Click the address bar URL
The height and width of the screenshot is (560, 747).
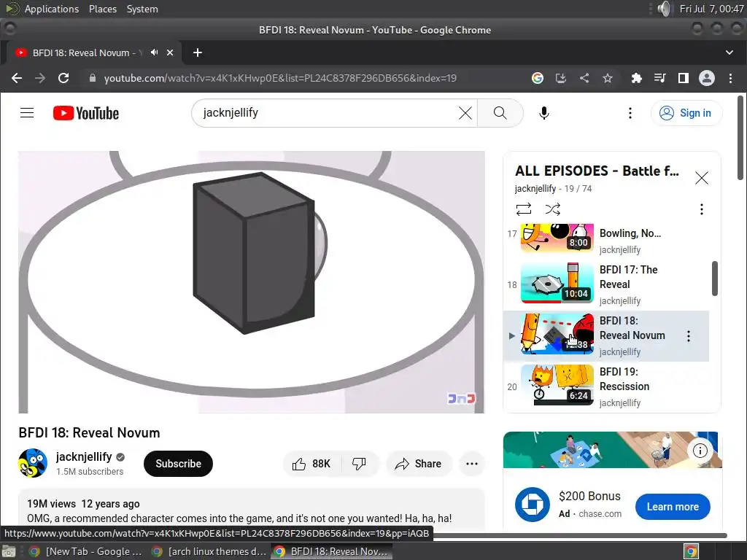click(x=280, y=78)
